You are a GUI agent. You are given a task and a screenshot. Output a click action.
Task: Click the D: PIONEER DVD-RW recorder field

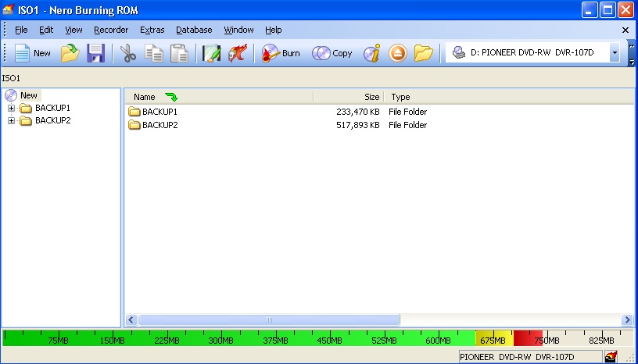tap(532, 53)
